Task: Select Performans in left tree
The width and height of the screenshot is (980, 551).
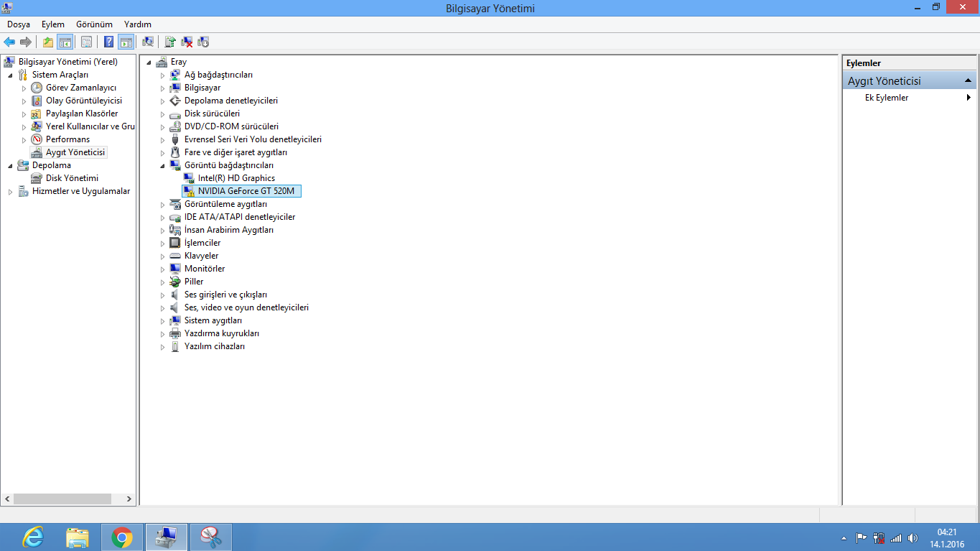Action: pyautogui.click(x=68, y=139)
